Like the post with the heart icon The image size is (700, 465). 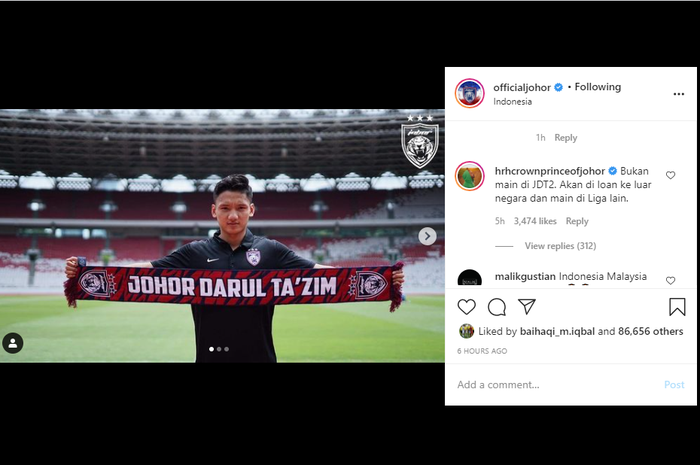pos(467,307)
